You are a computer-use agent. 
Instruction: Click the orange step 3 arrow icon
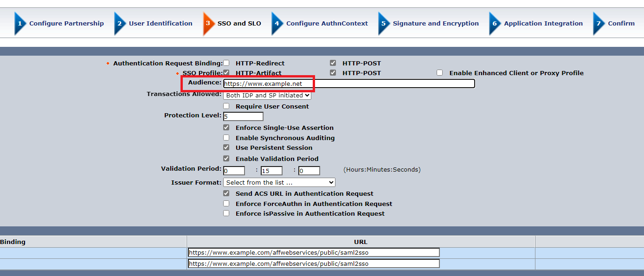(x=208, y=24)
